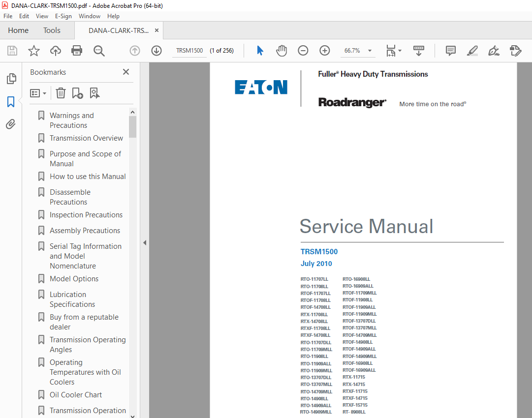532x418 pixels.
Task: Activate the Hand pan tool
Action: click(282, 51)
